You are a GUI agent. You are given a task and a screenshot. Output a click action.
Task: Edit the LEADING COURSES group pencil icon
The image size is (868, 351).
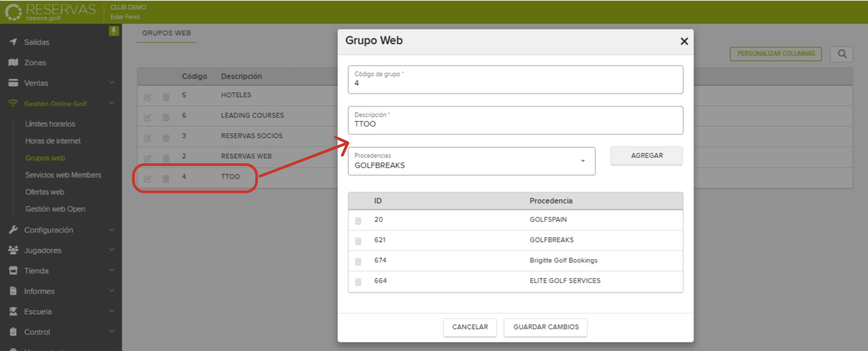147,118
